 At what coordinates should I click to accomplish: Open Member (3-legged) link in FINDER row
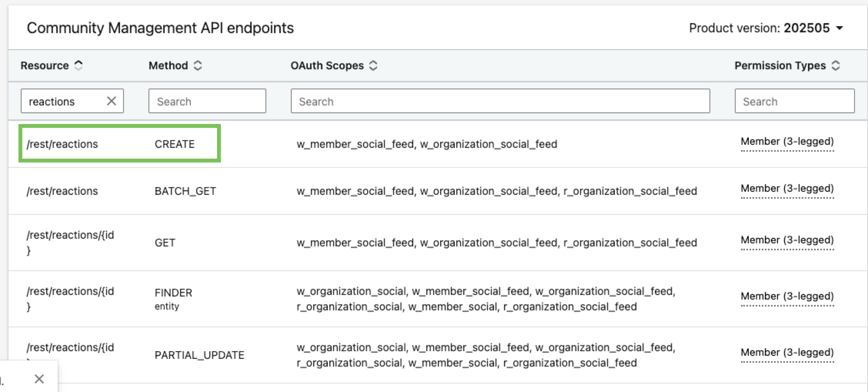pyautogui.click(x=787, y=297)
